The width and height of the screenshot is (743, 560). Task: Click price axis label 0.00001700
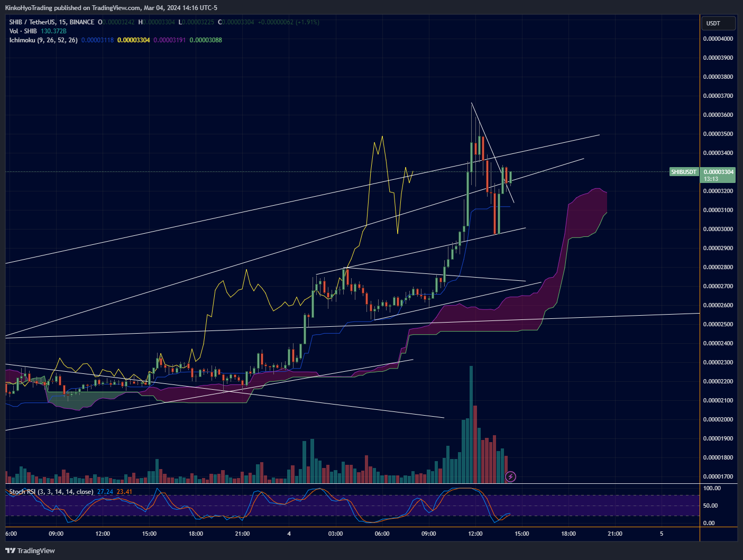click(718, 476)
